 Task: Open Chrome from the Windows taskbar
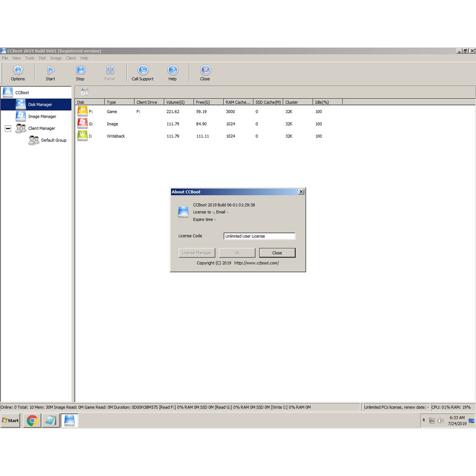coord(32,421)
